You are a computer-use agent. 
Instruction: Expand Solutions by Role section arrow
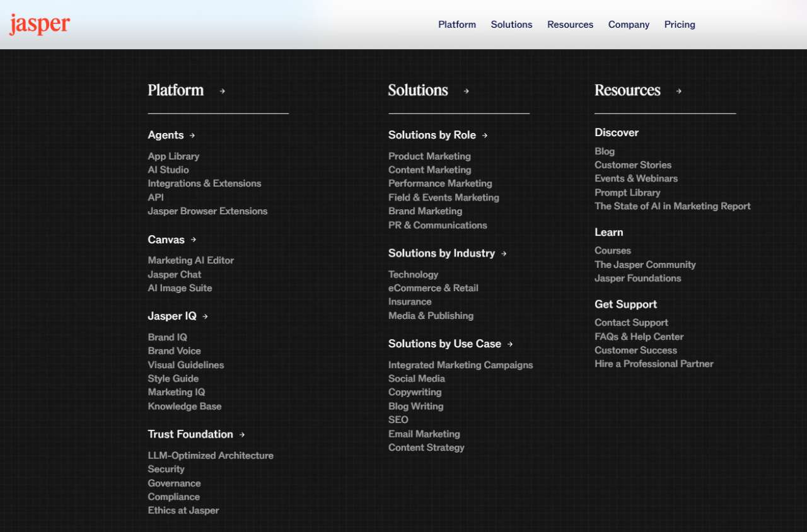pyautogui.click(x=484, y=135)
